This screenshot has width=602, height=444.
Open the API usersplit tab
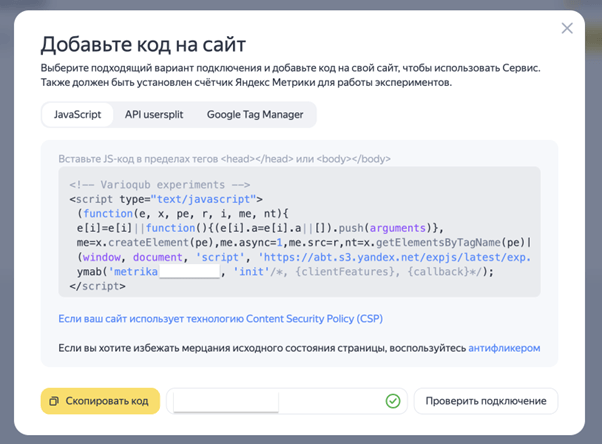[x=153, y=115]
